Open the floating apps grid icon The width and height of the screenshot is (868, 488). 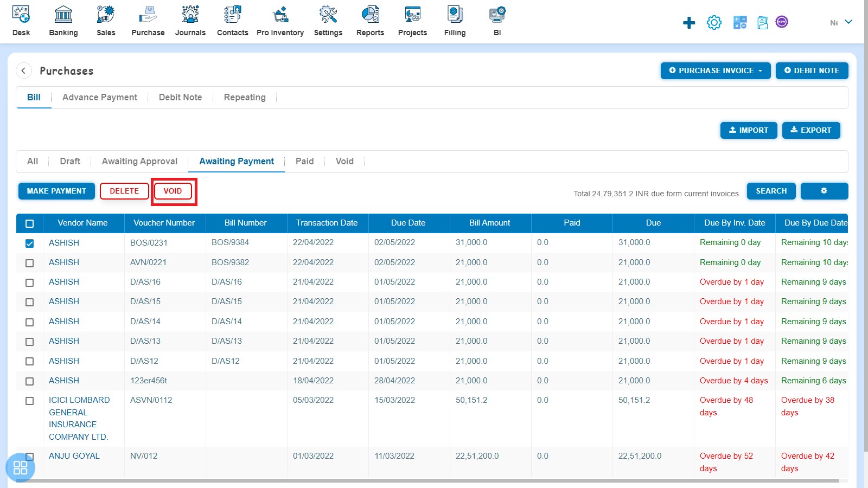tap(20, 467)
